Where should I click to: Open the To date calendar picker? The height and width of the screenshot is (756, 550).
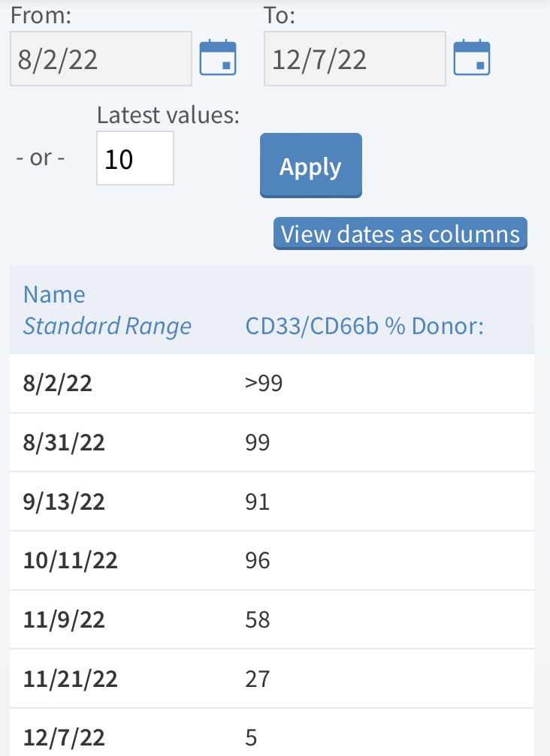(472, 59)
